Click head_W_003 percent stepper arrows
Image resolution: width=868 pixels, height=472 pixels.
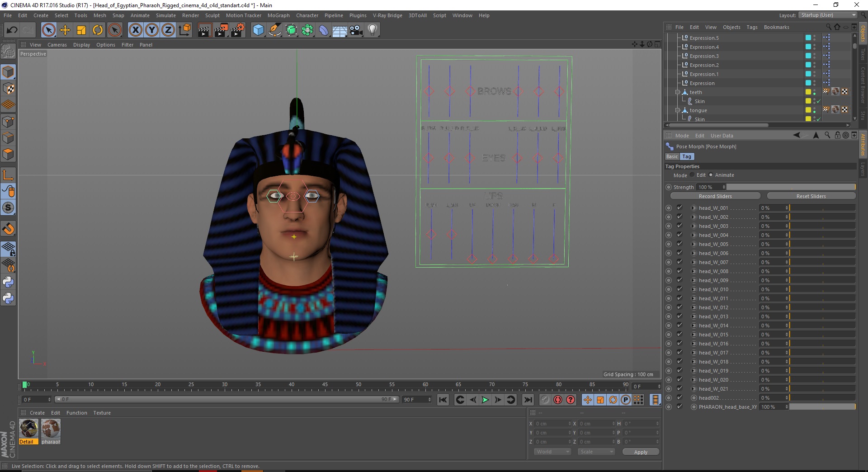coord(787,226)
